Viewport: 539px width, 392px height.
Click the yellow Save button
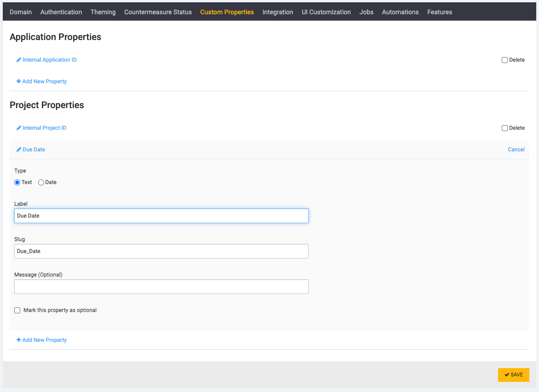(514, 375)
